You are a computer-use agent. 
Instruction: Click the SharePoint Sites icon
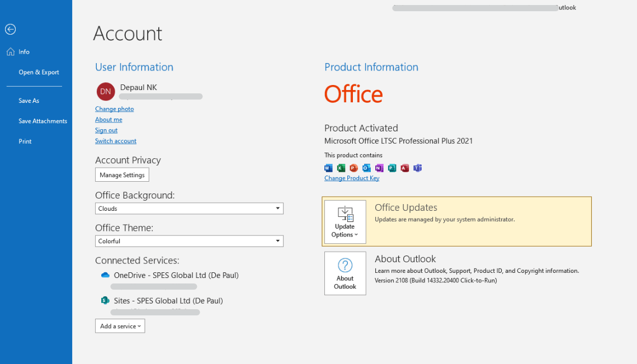pos(105,301)
